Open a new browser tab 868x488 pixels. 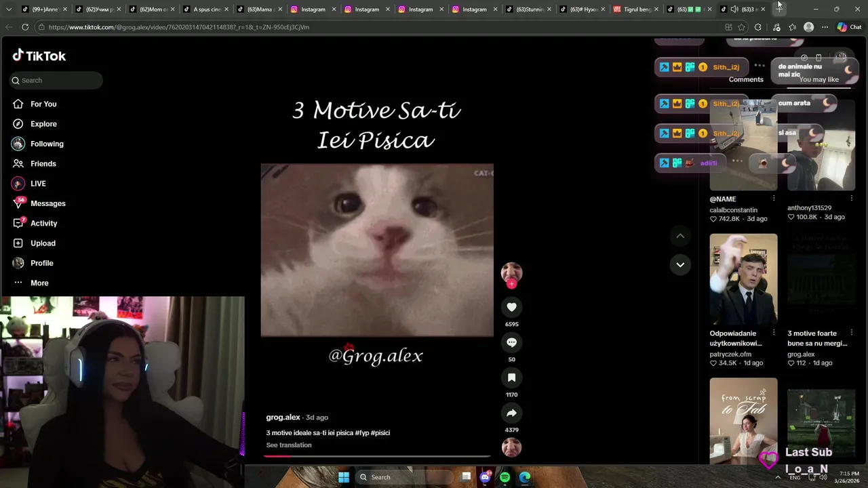779,9
